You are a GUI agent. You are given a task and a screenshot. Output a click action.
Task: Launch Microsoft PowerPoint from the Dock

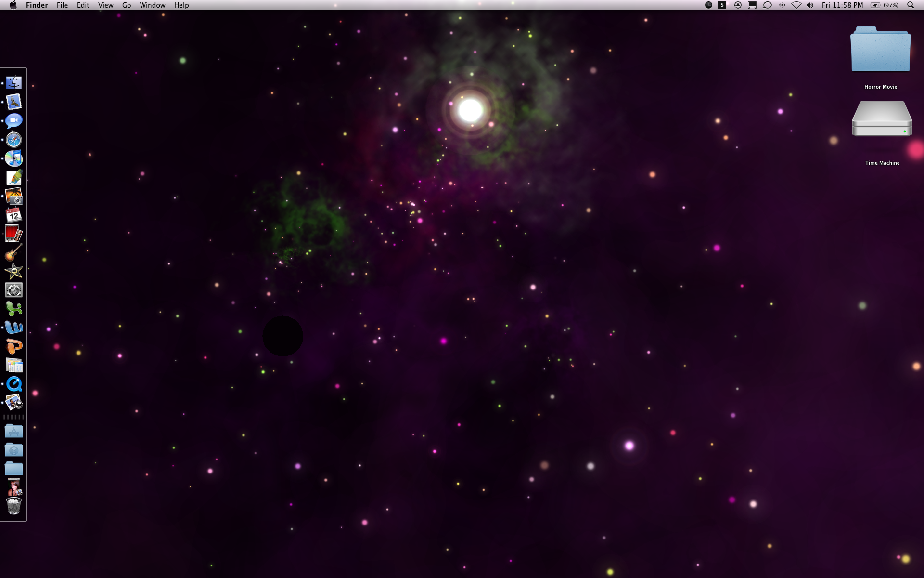coord(14,346)
